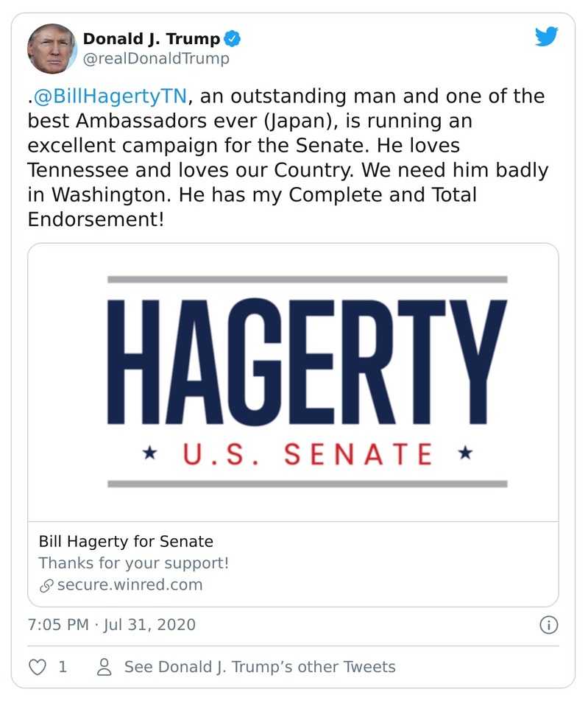Click the @realDonaldTrump handle
Image resolution: width=588 pixels, height=703 pixels.
153,57
